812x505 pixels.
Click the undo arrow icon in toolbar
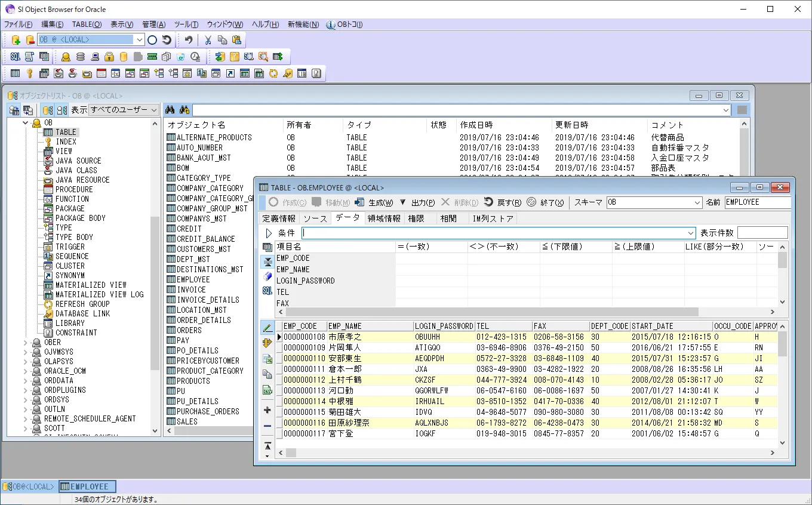click(189, 40)
